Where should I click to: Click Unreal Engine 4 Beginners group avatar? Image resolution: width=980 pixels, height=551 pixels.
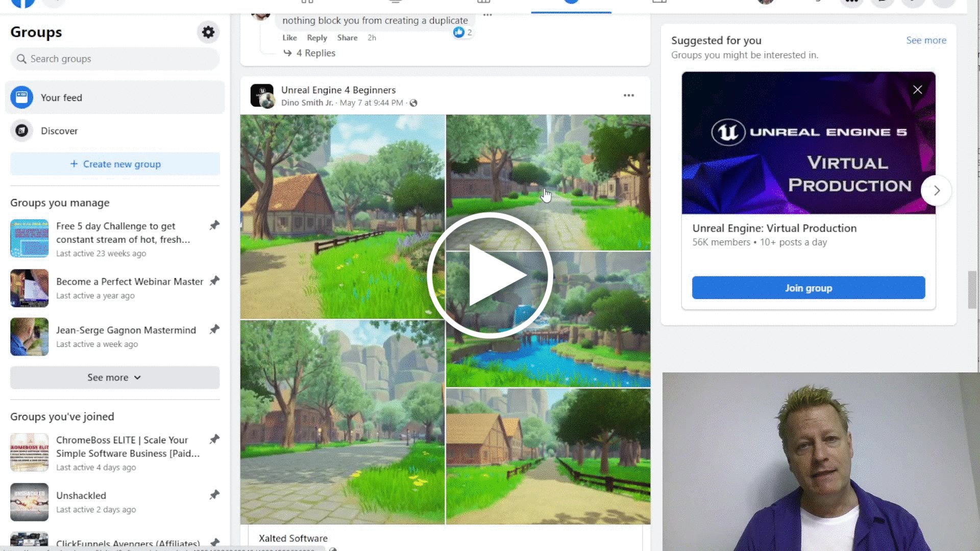(262, 95)
